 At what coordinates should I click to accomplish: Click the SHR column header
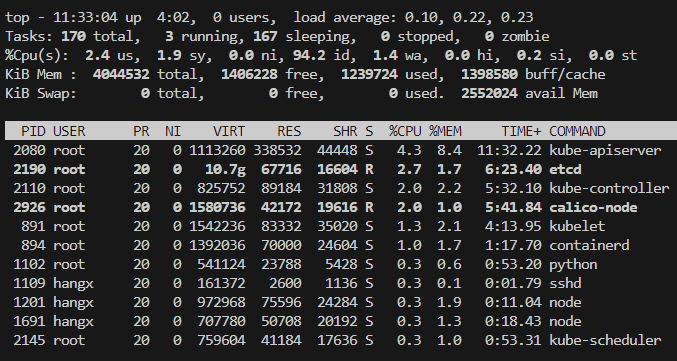(x=345, y=131)
